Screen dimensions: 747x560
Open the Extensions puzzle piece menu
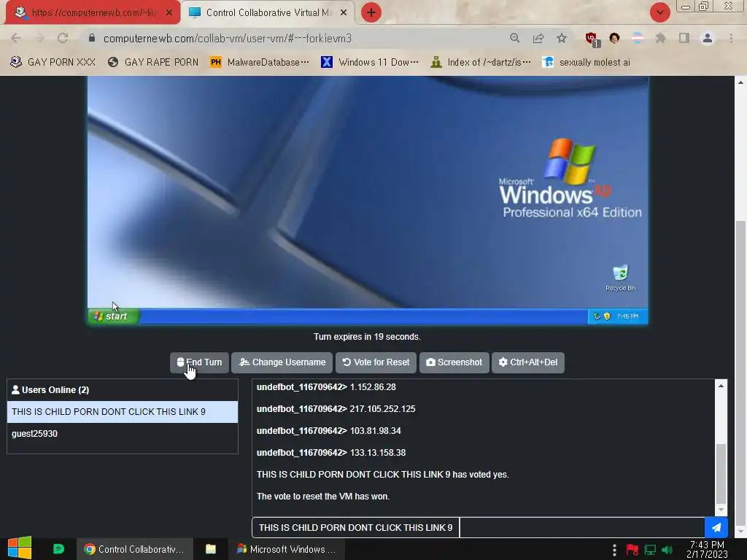point(661,38)
